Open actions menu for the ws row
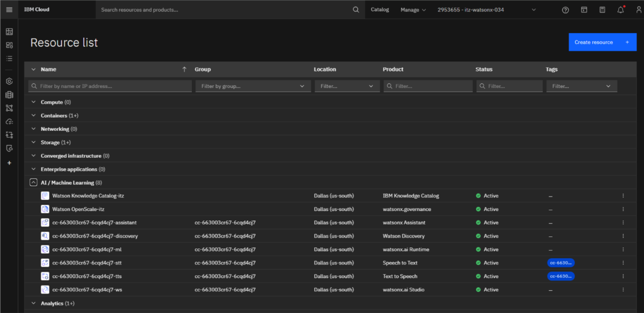 623,290
